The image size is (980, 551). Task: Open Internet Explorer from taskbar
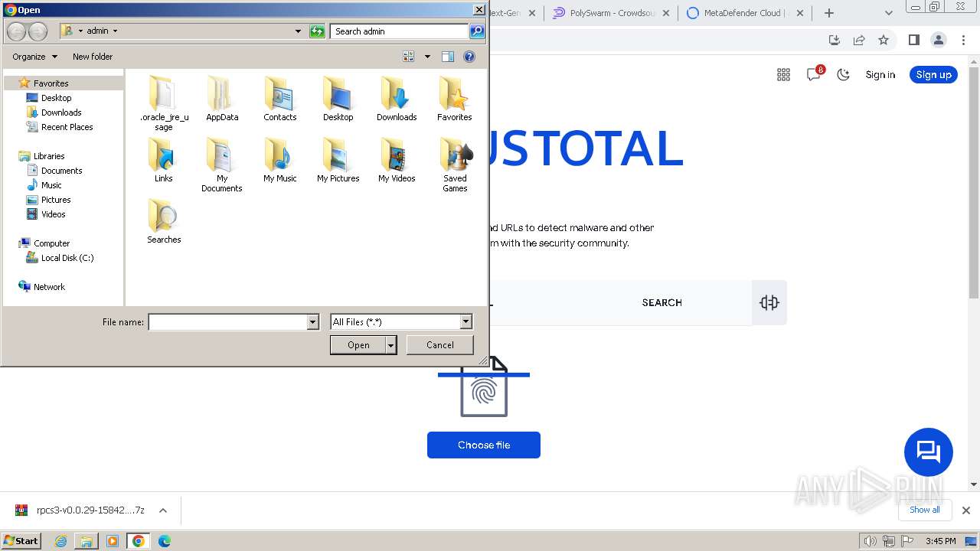(x=60, y=541)
